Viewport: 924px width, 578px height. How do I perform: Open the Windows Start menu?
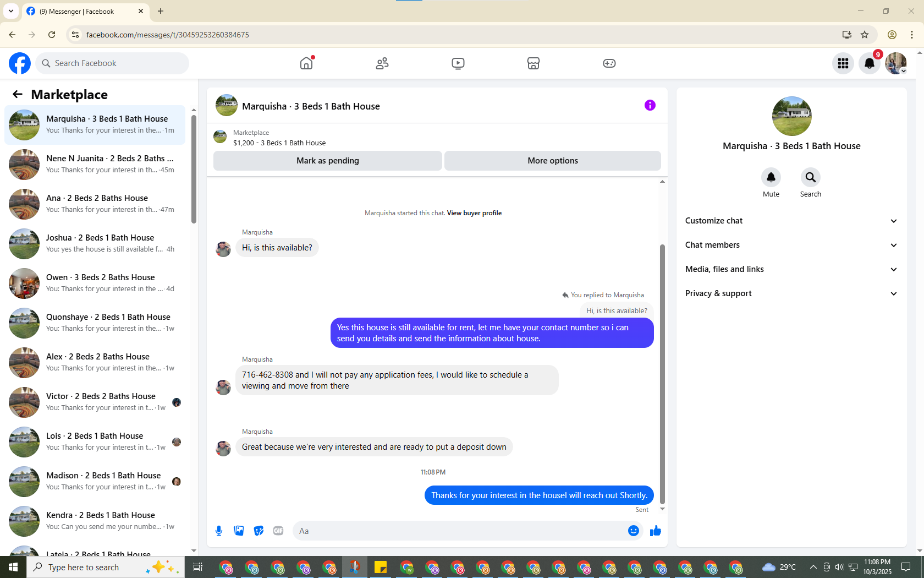(x=13, y=567)
